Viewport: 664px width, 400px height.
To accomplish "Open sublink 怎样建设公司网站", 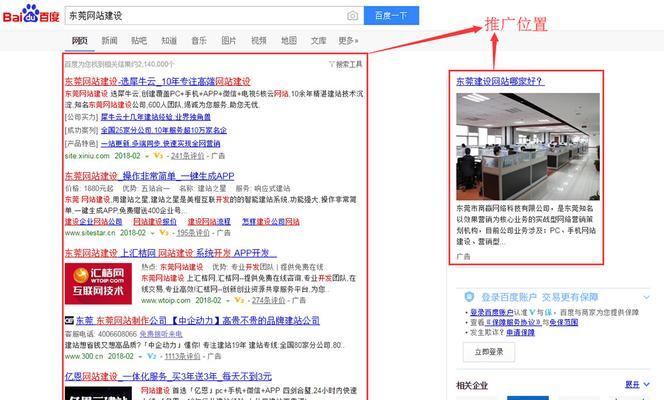I will point(271,222).
